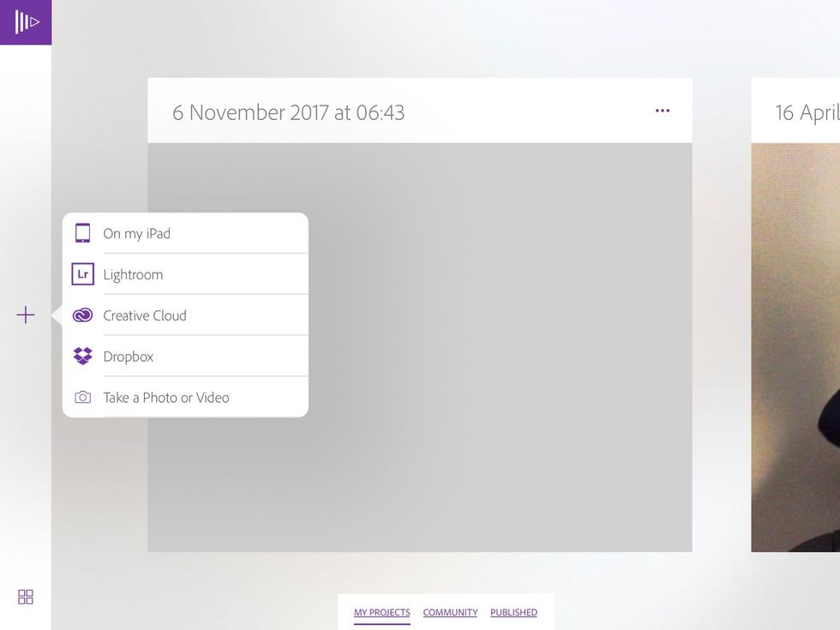Image resolution: width=840 pixels, height=630 pixels.
Task: Open the Community tab
Action: pyautogui.click(x=450, y=612)
